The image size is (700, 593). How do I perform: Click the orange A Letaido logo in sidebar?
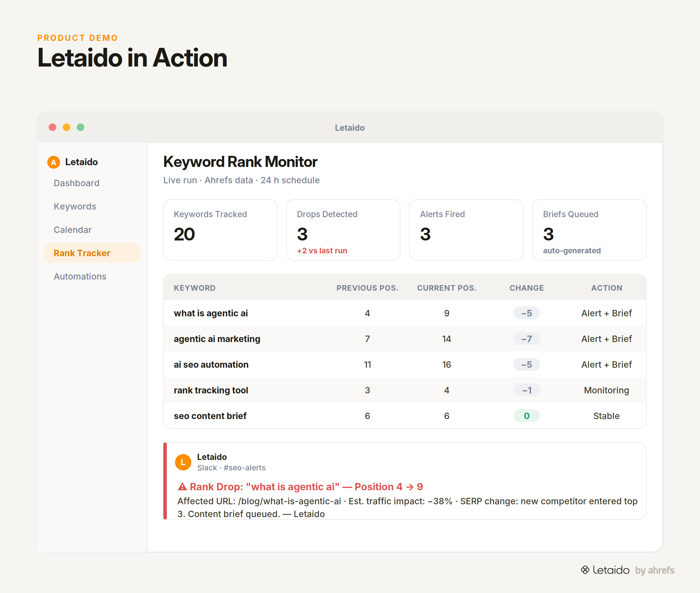pos(53,162)
